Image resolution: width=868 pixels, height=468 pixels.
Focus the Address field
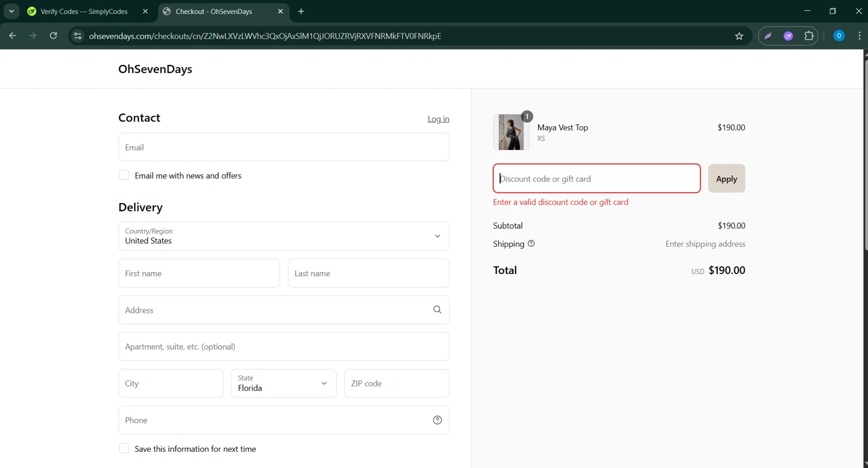(284, 310)
